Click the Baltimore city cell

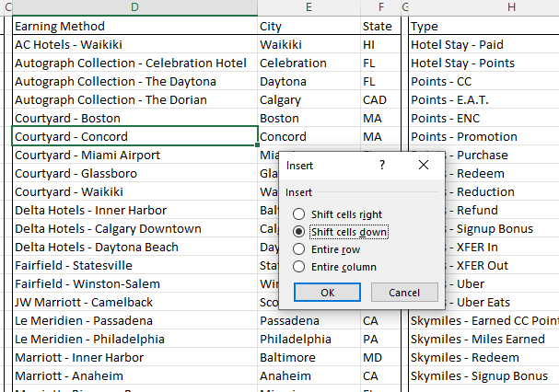[309, 357]
